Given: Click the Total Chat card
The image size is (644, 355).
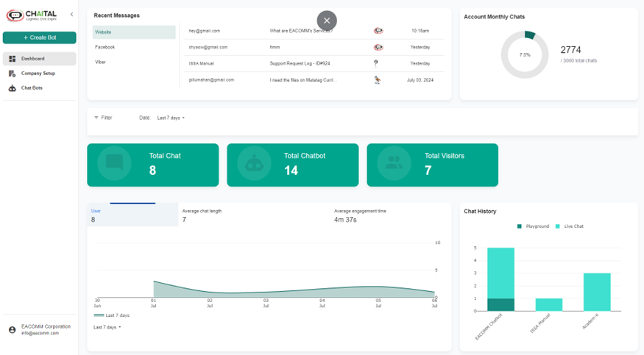Looking at the screenshot, I should pos(153,165).
